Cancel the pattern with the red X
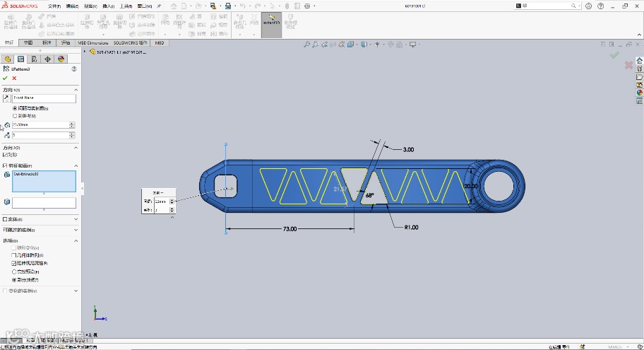 click(x=14, y=78)
